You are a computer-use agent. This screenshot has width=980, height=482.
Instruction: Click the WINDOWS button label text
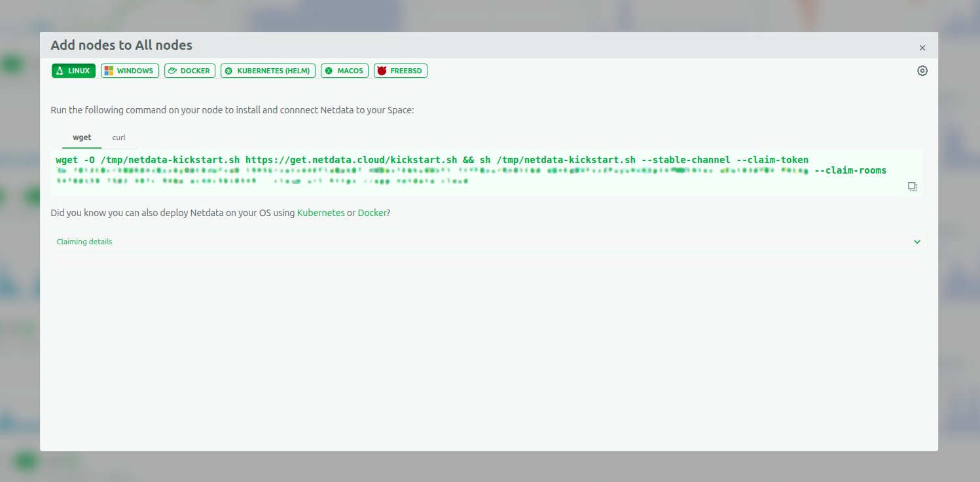click(135, 71)
